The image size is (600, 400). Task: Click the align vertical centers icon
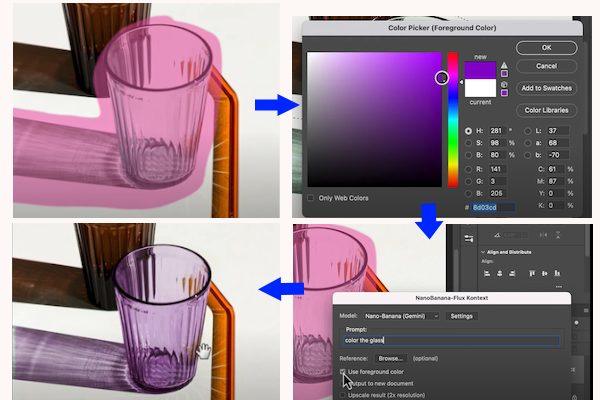pyautogui.click(x=544, y=273)
